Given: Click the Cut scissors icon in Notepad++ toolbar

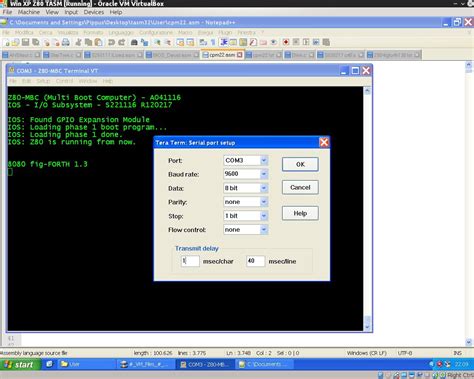Looking at the screenshot, I should point(78,42).
